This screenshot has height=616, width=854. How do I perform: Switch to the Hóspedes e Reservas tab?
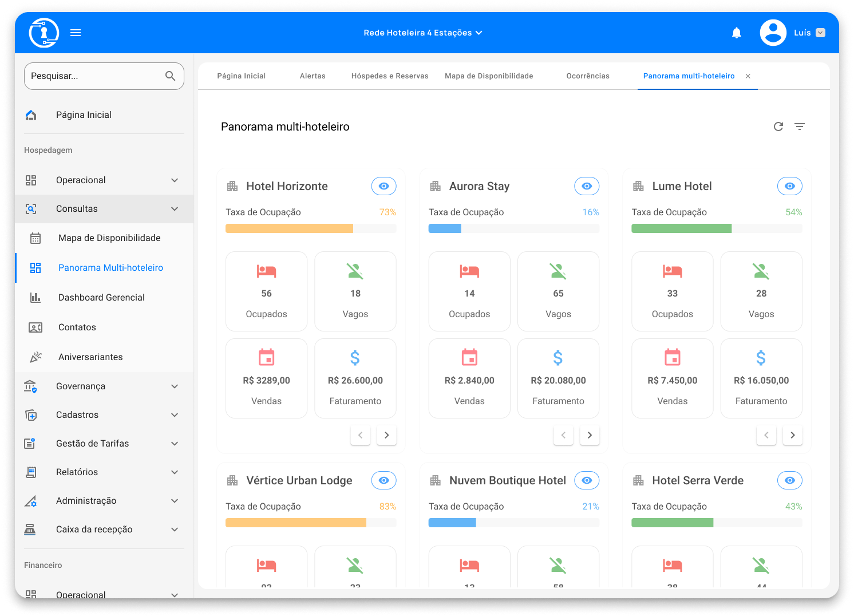[x=390, y=76]
